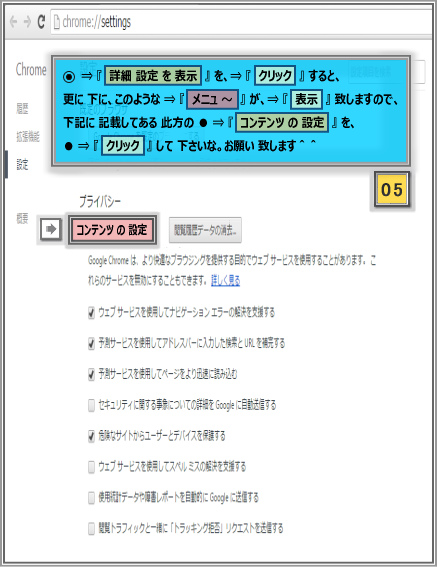Image resolution: width=437 pixels, height=567 pixels.
Task: Click the chrome://settings address bar
Action: (x=242, y=22)
